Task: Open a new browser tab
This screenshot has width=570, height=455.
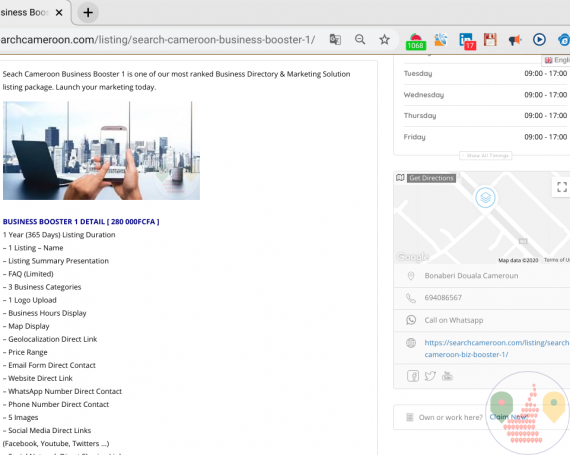Action: (88, 13)
